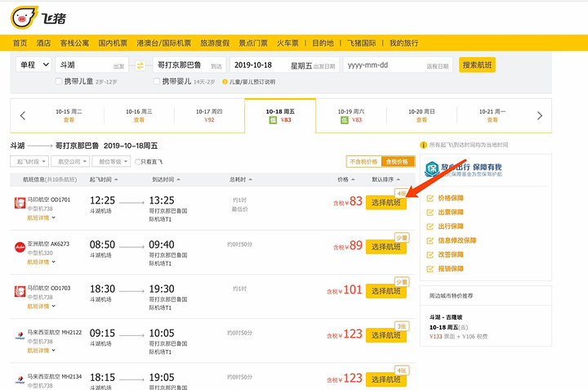Open the 单程 trip type dropdown
The width and height of the screenshot is (588, 390).
coord(33,65)
